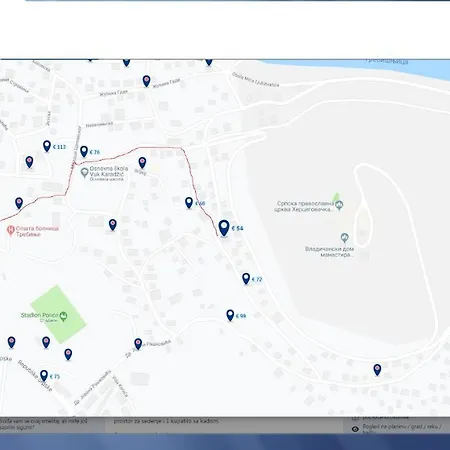Select the unpriced pin below €113
Viewport: 450px width, 450px height.
(x=29, y=162)
